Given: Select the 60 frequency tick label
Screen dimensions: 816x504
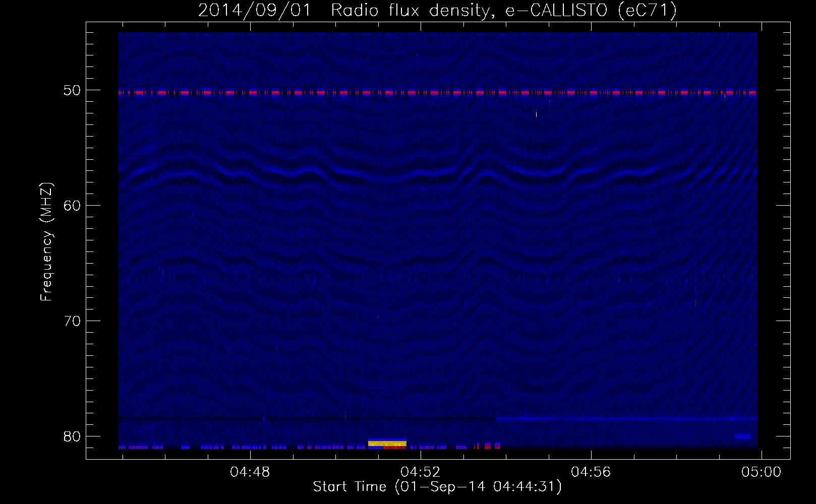Looking at the screenshot, I should click(x=72, y=205).
